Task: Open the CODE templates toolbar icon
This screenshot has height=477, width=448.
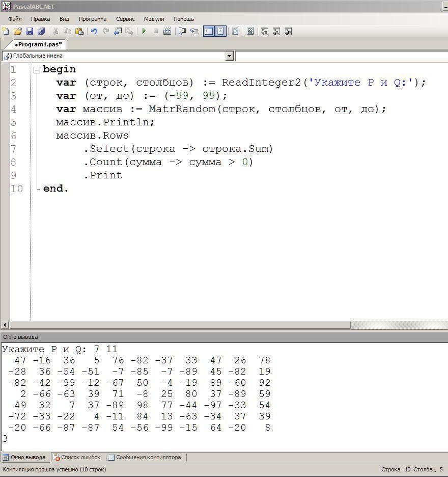Action: click(x=250, y=31)
